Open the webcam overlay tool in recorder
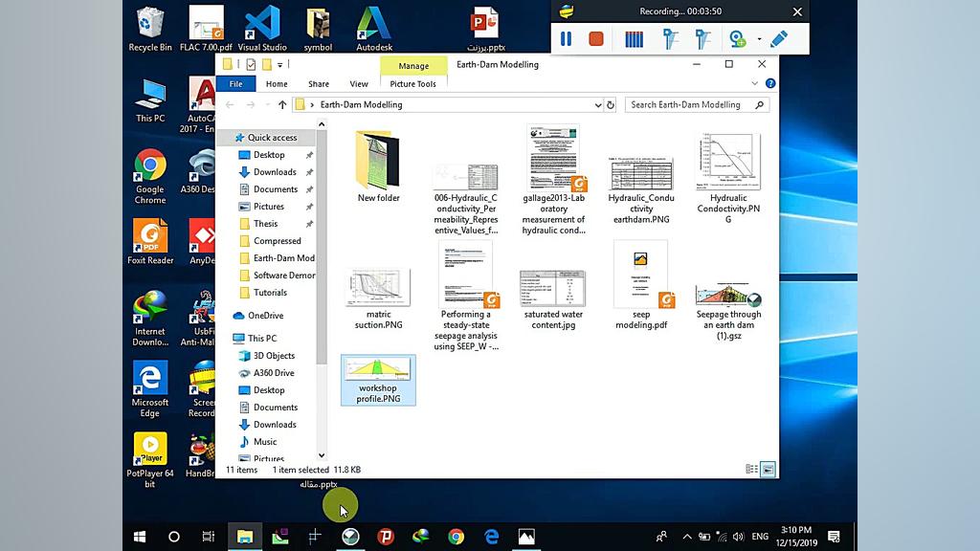 [737, 39]
